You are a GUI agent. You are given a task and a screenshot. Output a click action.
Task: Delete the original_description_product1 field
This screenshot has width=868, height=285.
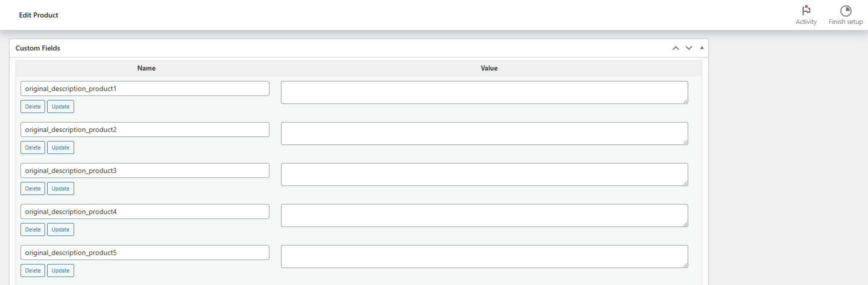(33, 106)
